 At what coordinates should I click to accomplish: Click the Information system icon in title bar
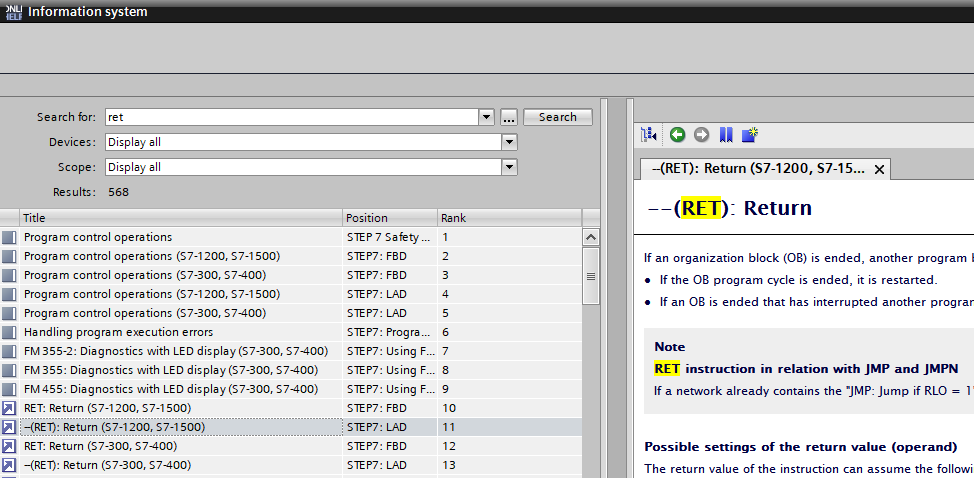(12, 11)
